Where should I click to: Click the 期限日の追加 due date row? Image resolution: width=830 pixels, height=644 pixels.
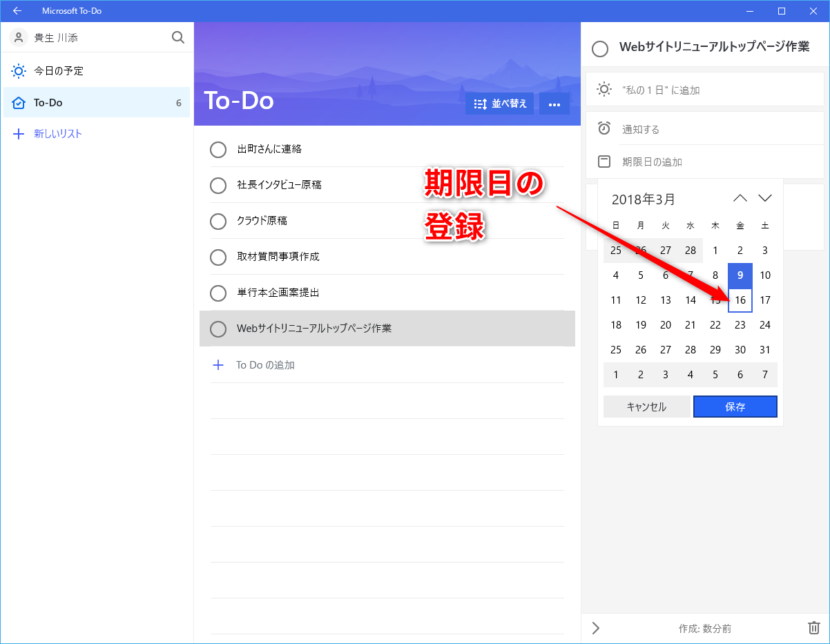pos(705,162)
